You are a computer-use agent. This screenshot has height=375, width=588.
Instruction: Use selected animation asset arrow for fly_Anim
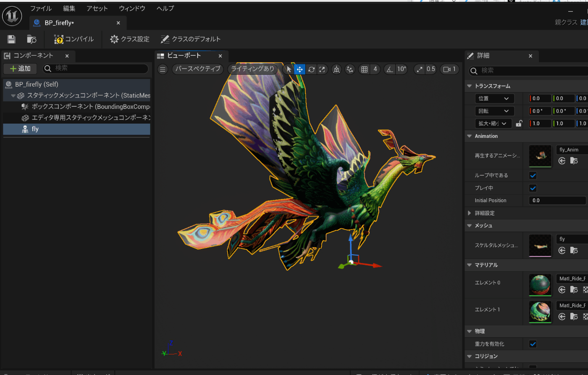pos(562,161)
